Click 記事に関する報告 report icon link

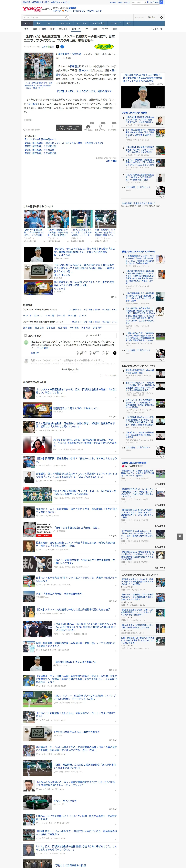coord(31,130)
